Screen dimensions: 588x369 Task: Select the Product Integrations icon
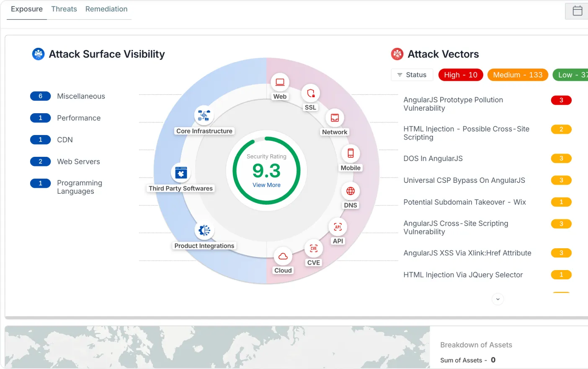click(204, 230)
